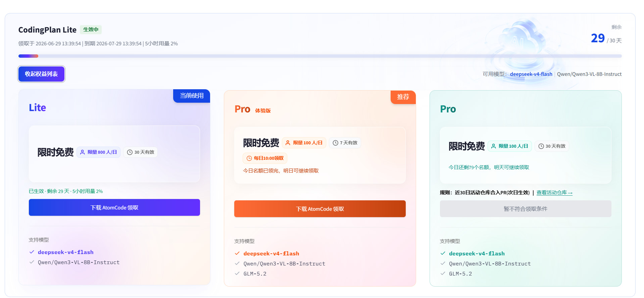This screenshot has height=298, width=644.
Task: Click the 体验版 label next to Pro
Action: [x=263, y=111]
